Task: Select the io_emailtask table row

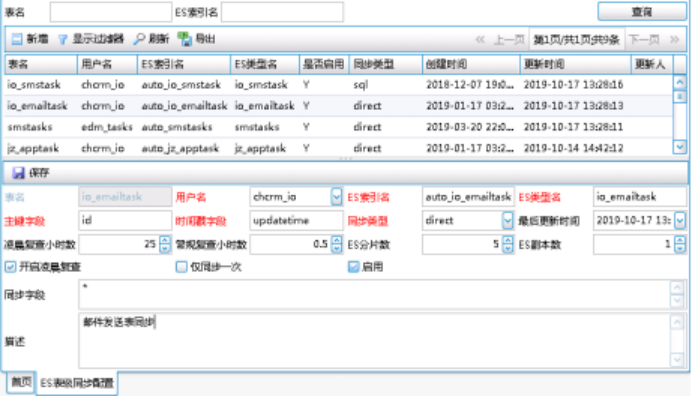Action: 338,106
